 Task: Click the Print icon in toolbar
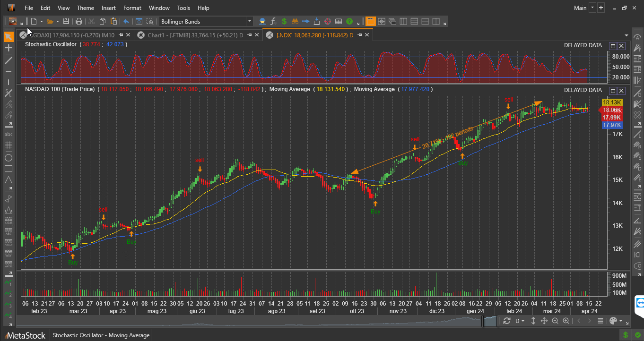tap(79, 21)
